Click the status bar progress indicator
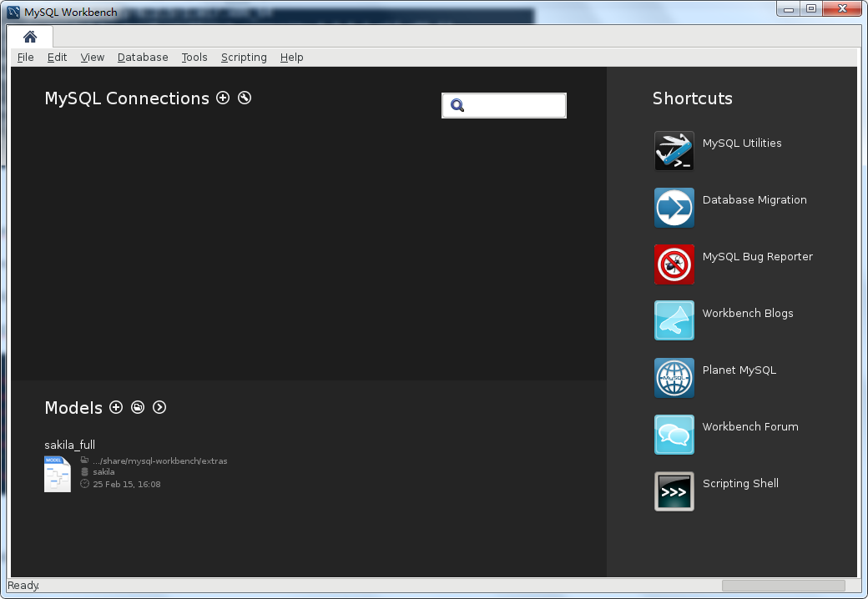 click(784, 585)
